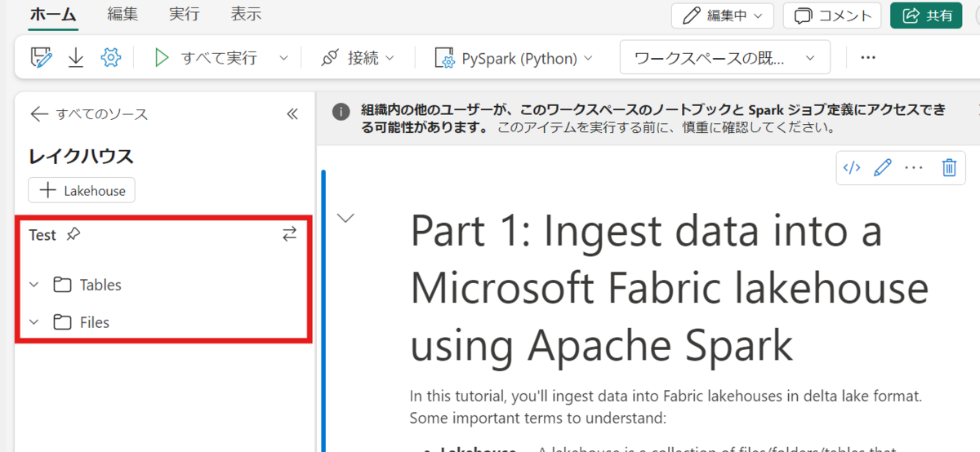Switch to the ホーム tab
This screenshot has height=452, width=980.
click(x=52, y=15)
